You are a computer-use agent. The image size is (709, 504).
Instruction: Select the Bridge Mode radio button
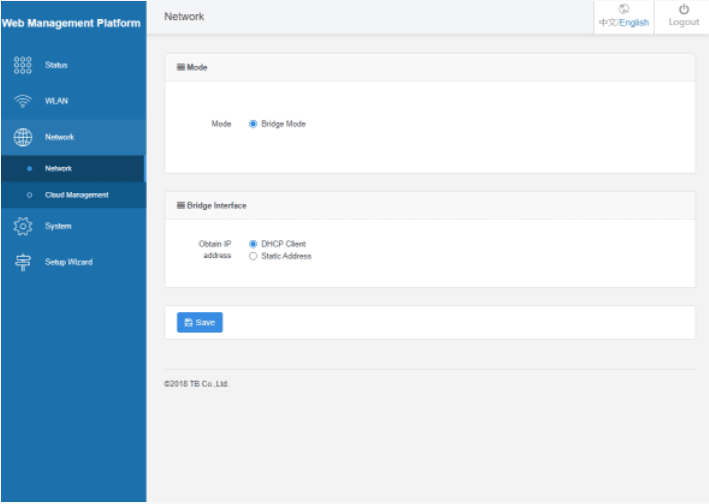tap(253, 124)
